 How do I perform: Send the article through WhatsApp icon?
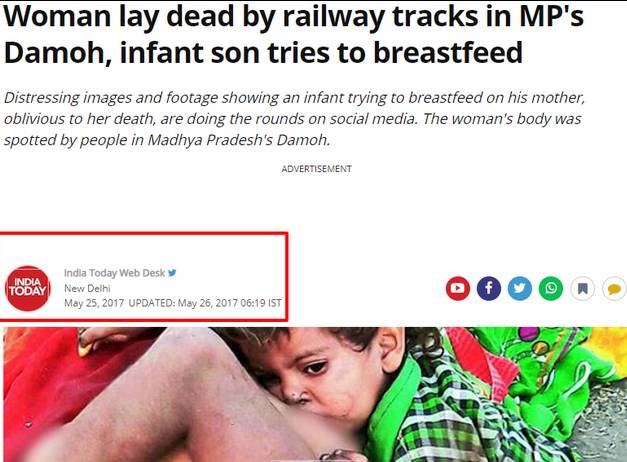click(551, 288)
